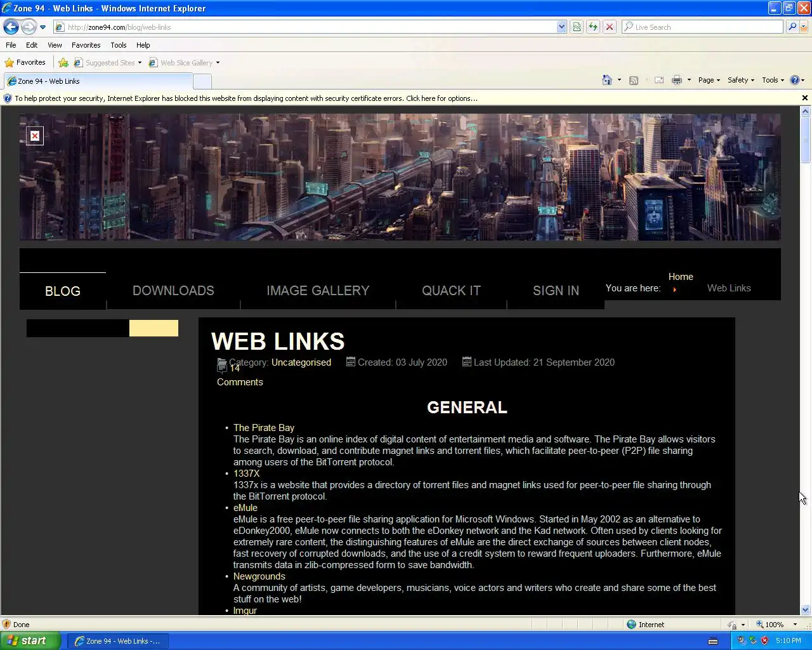Click the security information bar message
This screenshot has width=812, height=650.
tap(246, 98)
